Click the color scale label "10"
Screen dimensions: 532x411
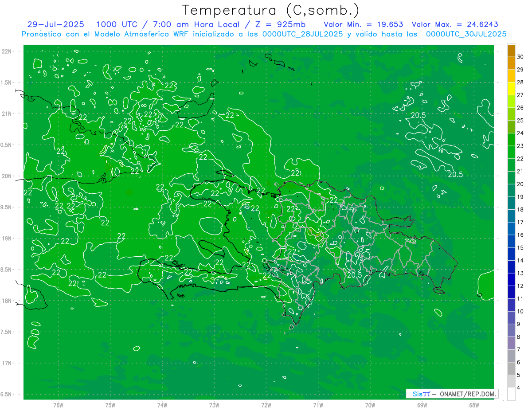(x=520, y=312)
